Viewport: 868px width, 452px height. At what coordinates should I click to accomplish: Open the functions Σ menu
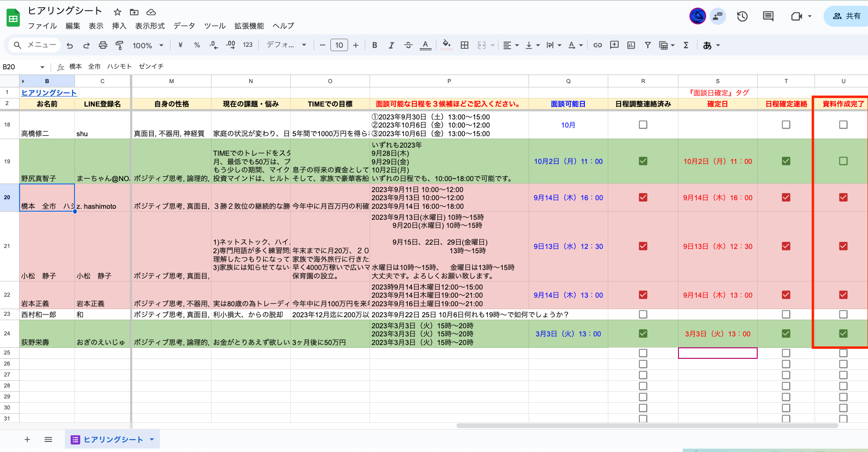(x=686, y=45)
